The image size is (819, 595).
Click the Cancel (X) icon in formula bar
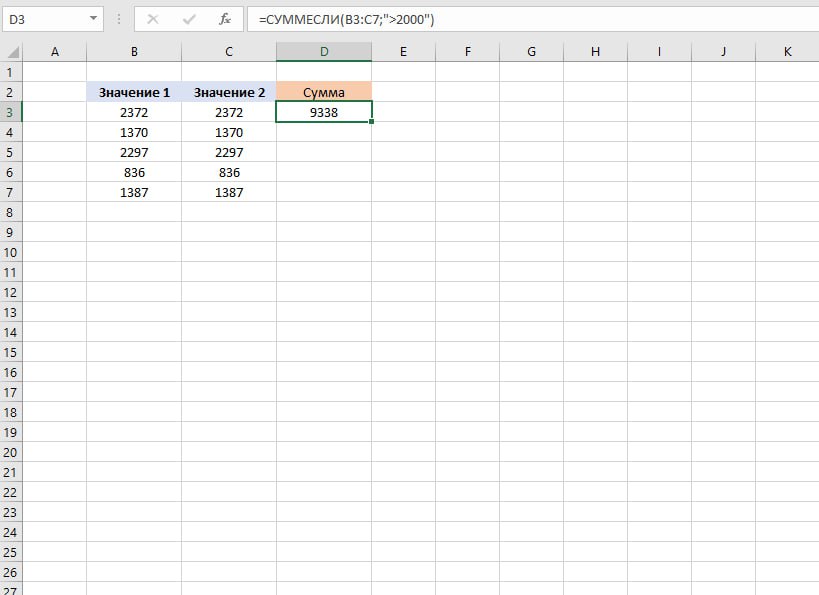click(153, 18)
